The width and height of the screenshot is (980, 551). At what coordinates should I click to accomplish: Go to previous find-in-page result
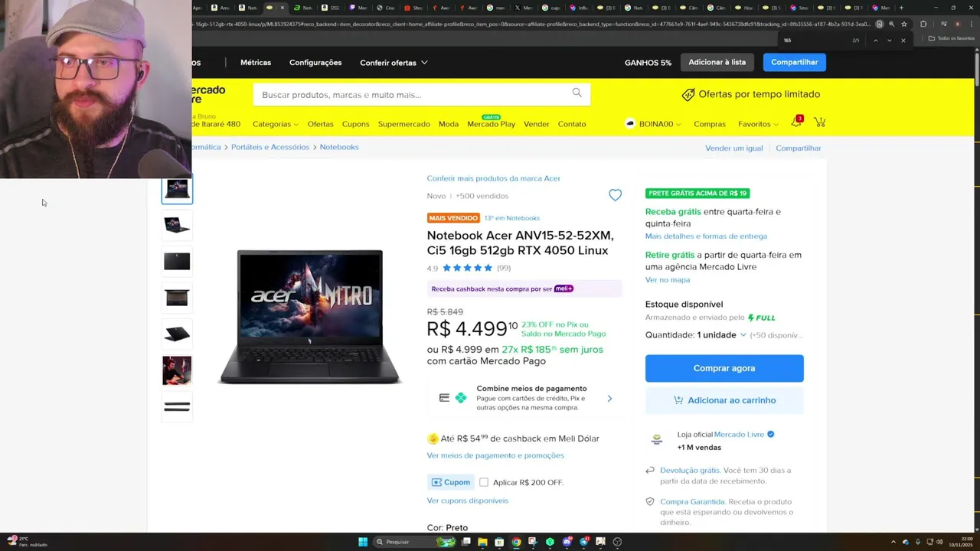pyautogui.click(x=875, y=40)
